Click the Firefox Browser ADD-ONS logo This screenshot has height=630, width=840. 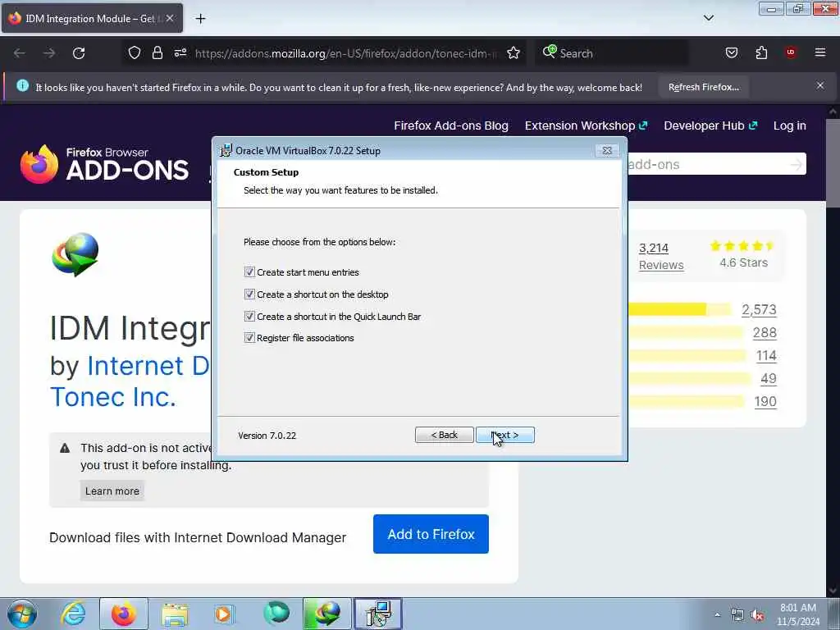(x=104, y=164)
